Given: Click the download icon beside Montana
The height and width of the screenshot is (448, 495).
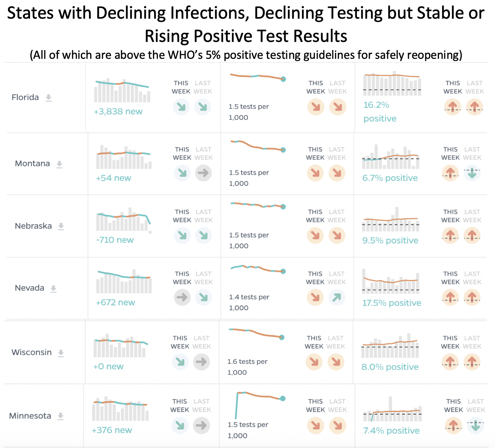Looking at the screenshot, I should pos(59,164).
